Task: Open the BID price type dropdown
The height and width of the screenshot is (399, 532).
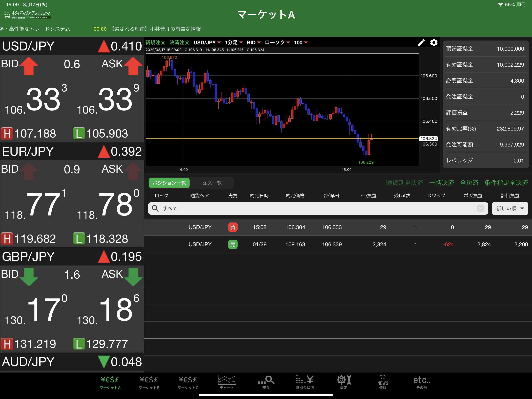Action: click(x=254, y=43)
